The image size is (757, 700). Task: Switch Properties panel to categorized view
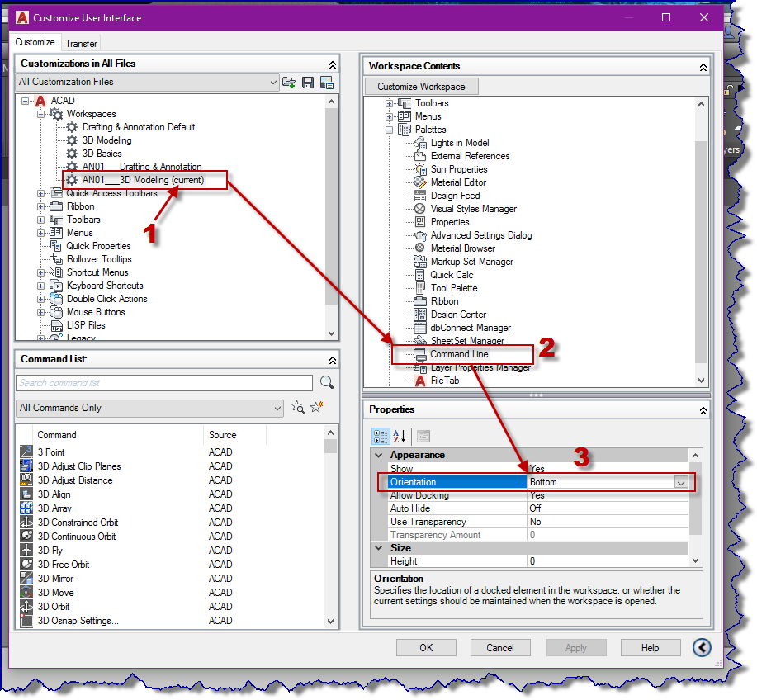point(381,437)
